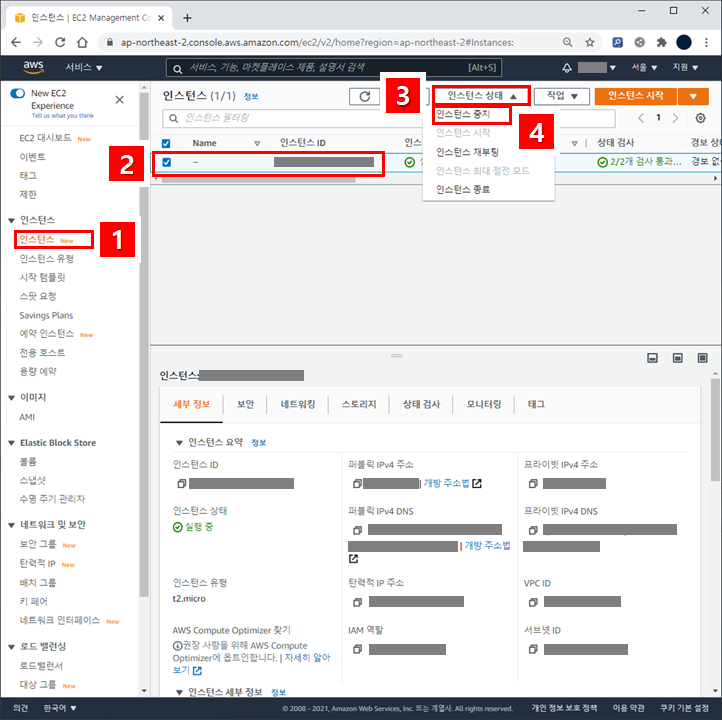Open the 인스턴스 상태 dropdown
Image resolution: width=722 pixels, height=720 pixels.
pos(482,96)
